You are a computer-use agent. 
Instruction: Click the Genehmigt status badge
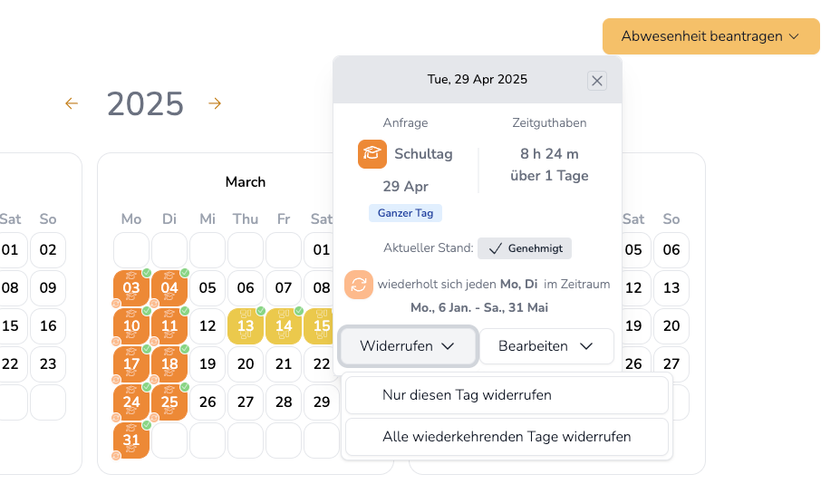(x=524, y=248)
